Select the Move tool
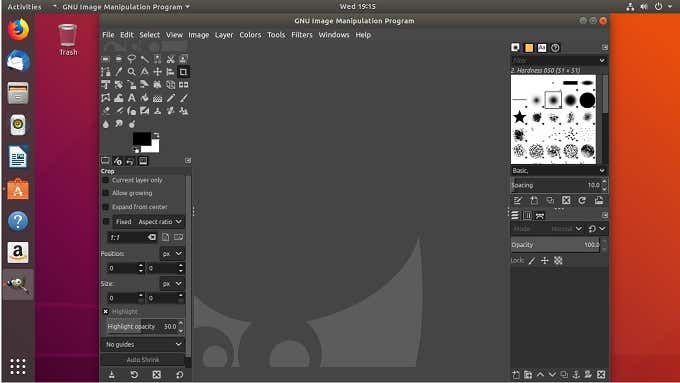This screenshot has height=383, width=680. 157,72
